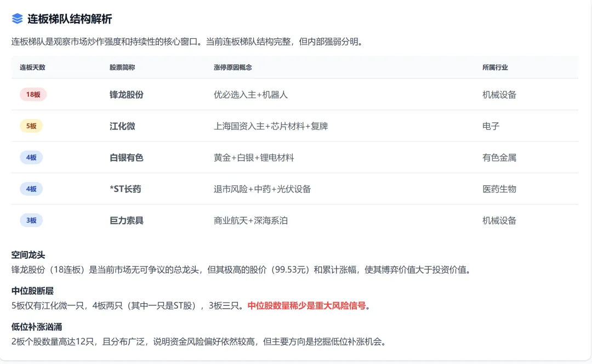Click the yellow 5板 badge
Screen dimensions: 592x364
(31, 126)
